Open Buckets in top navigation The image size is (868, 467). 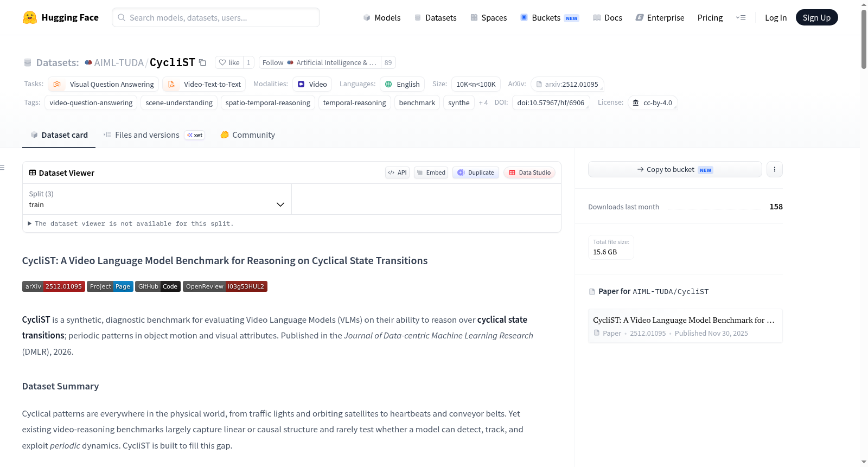click(x=550, y=17)
